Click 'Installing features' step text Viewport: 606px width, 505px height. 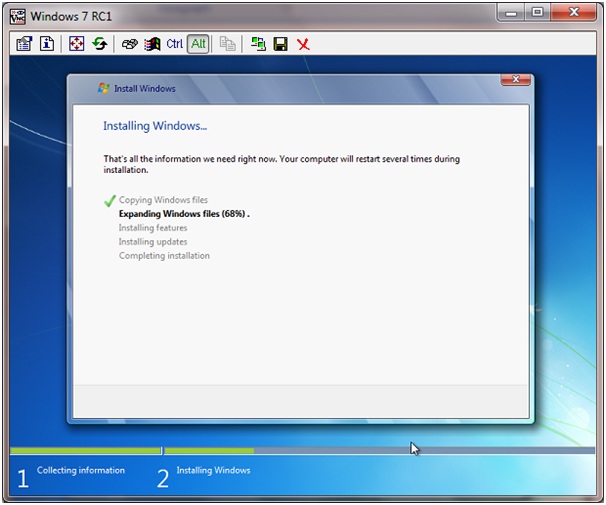pyautogui.click(x=153, y=228)
